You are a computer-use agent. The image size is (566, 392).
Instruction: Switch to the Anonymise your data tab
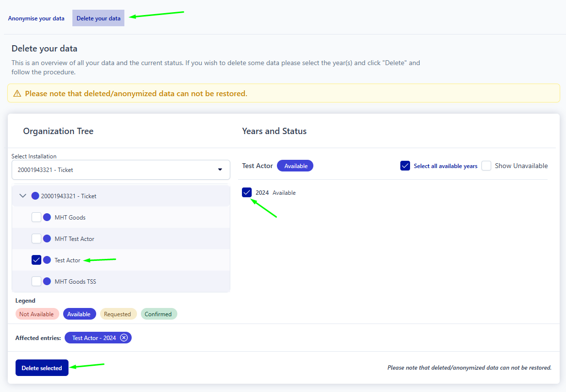(x=36, y=18)
